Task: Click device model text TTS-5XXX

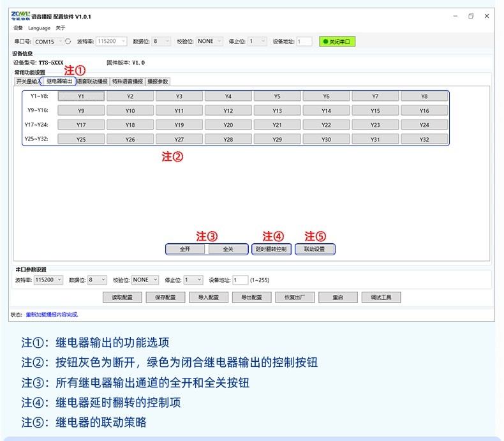Action: coord(51,63)
